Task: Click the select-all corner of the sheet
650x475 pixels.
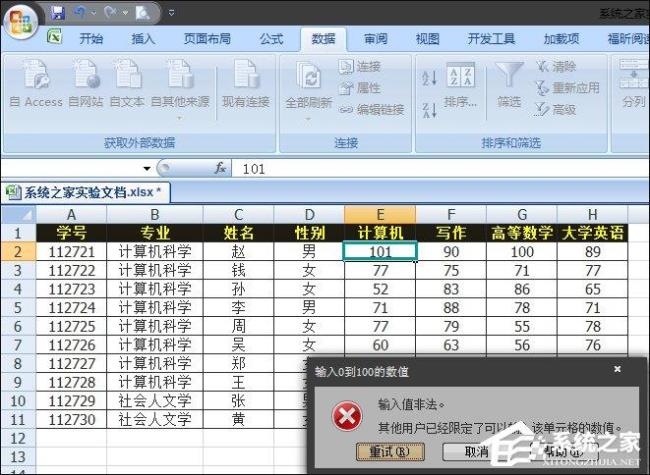Action: [x=18, y=215]
